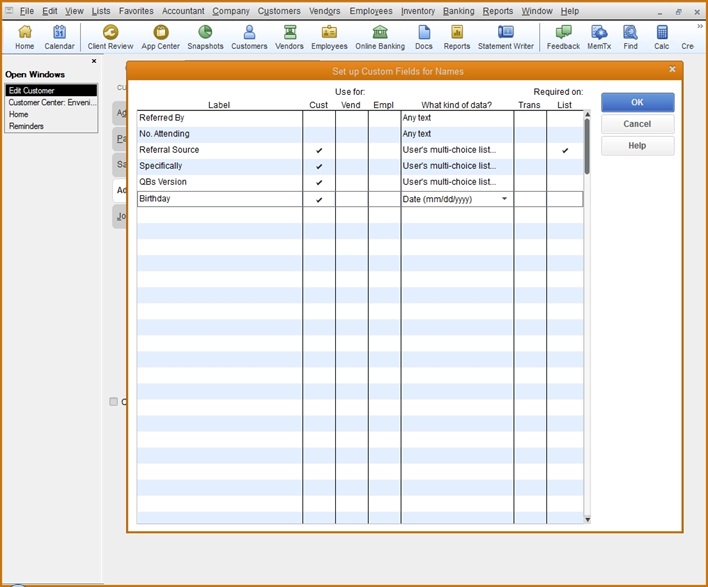Screen dimensions: 708x587
Task: Launch Statement Writer from the toolbar
Action: pyautogui.click(x=506, y=37)
